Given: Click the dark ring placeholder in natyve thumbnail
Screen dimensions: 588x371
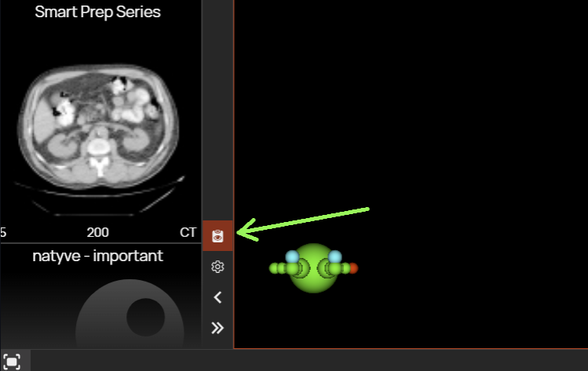Looking at the screenshot, I should coord(130,314).
